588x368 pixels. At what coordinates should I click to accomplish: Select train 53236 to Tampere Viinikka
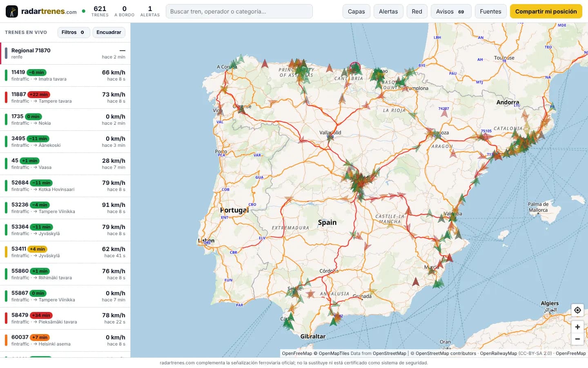(x=65, y=208)
